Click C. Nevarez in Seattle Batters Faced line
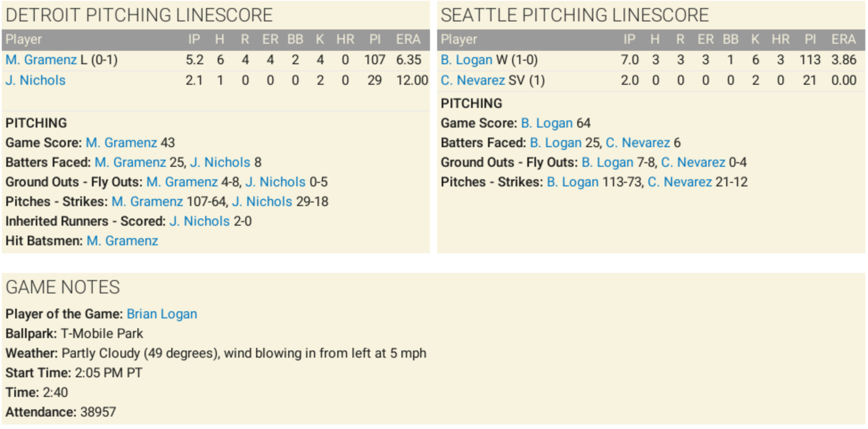This screenshot has width=868, height=429. point(637,143)
